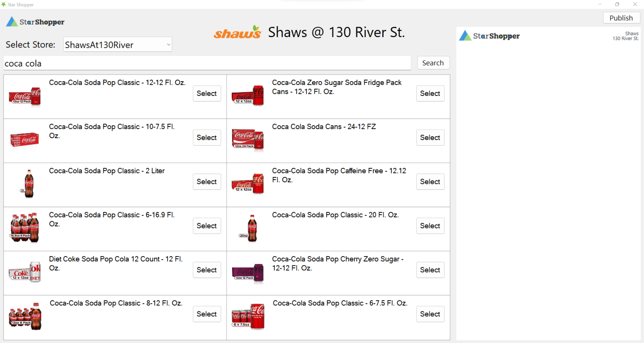Click the Diet Coke 12 count product image
644x343 pixels.
pos(25,272)
